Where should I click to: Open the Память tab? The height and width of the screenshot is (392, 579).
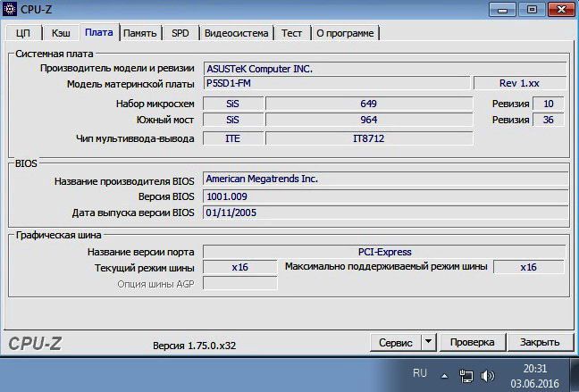[x=140, y=33]
